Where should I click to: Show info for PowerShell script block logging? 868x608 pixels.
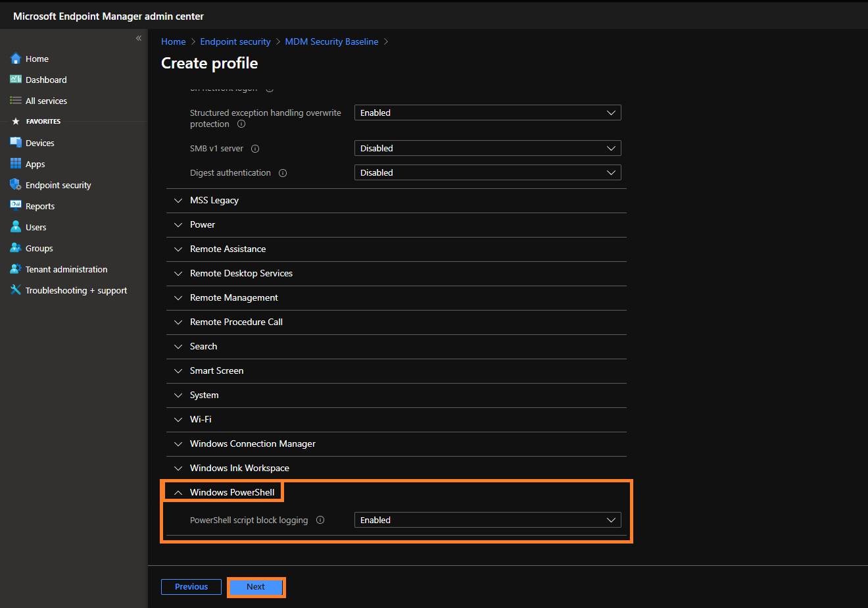click(320, 520)
